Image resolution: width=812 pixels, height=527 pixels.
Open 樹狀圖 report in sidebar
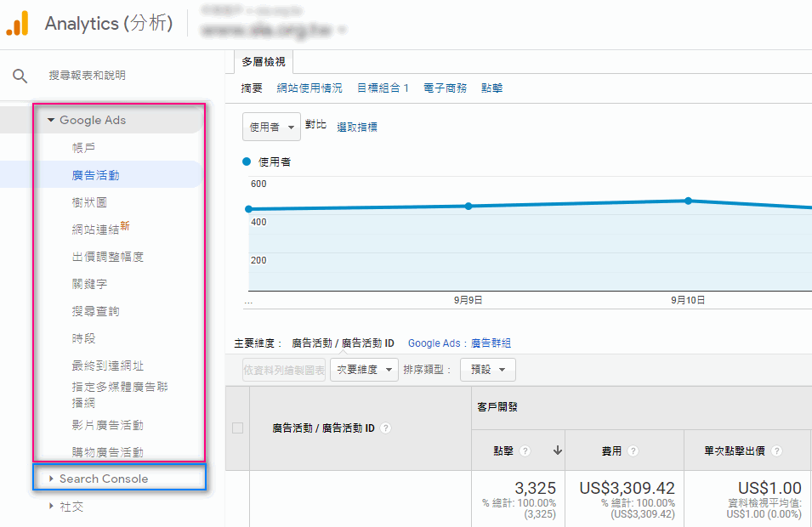[x=89, y=202]
